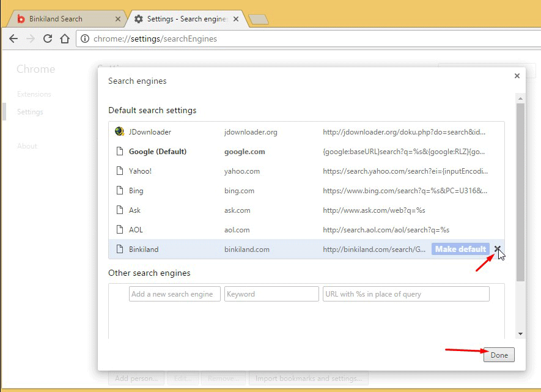The width and height of the screenshot is (541, 392).
Task: Click the Make default button for Binkiland
Action: coord(460,249)
